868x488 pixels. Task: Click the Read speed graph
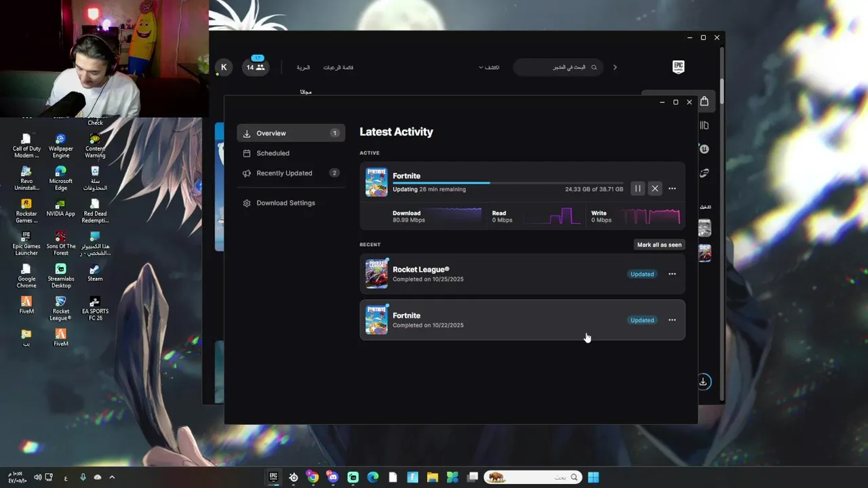coord(553,216)
